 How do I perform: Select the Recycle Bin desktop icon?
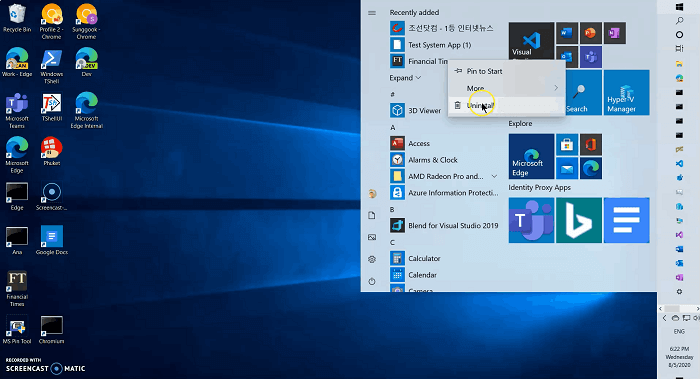click(x=17, y=18)
